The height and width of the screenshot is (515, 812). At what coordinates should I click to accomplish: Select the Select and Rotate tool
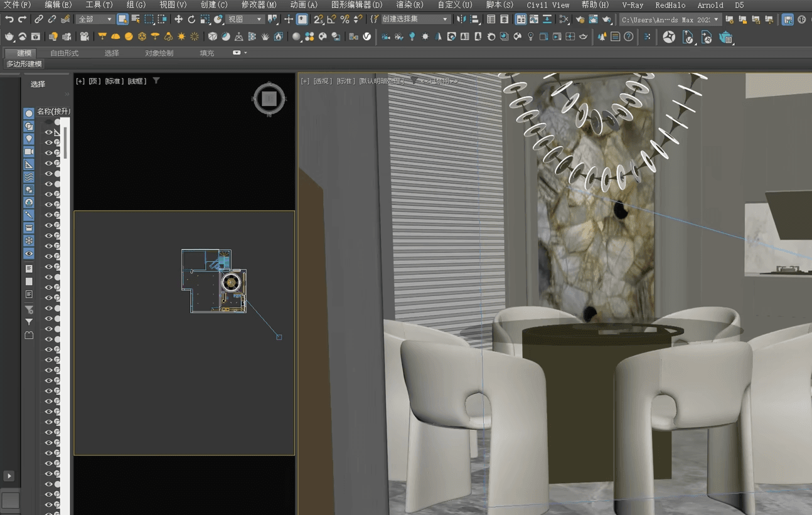coord(191,19)
